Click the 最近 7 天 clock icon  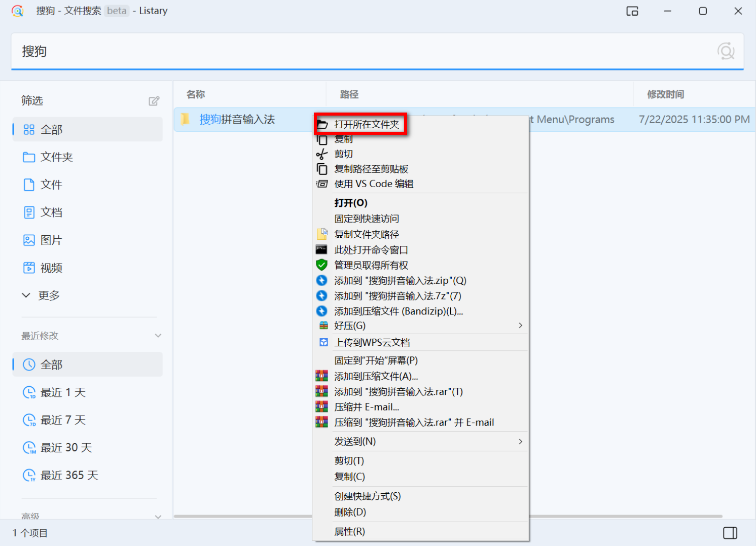(29, 420)
